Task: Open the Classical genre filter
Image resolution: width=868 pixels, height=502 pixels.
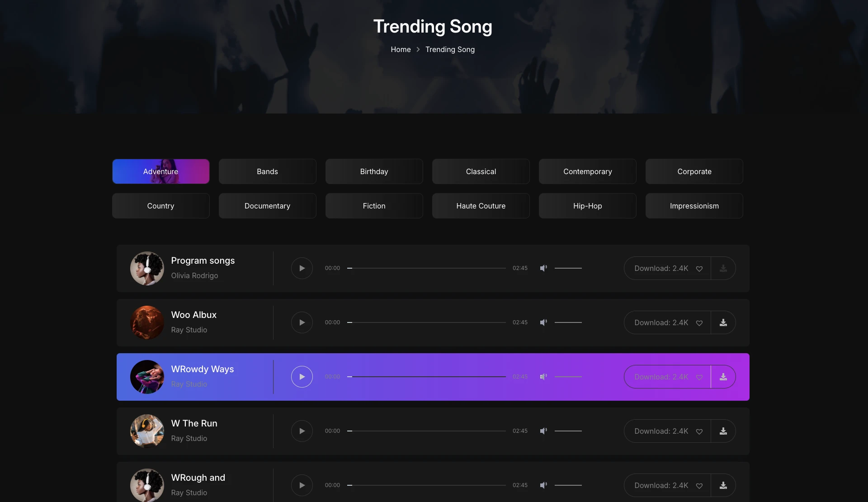Action: click(x=481, y=171)
